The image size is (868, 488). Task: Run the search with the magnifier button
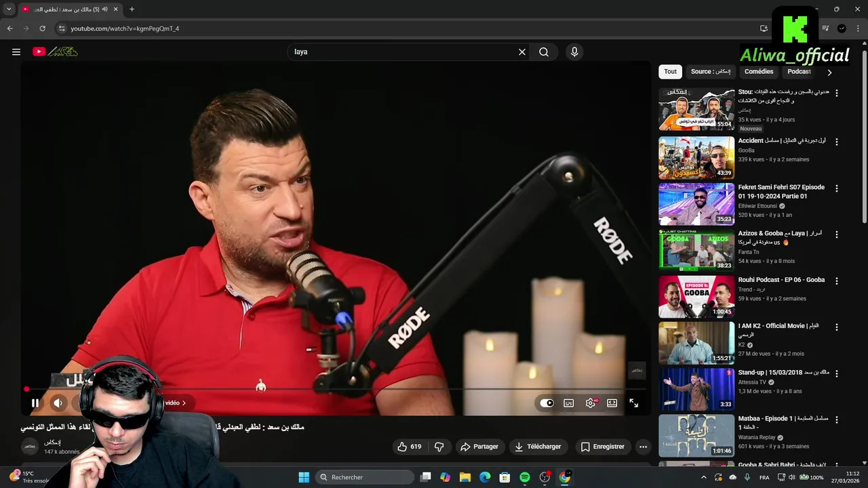[x=544, y=52]
